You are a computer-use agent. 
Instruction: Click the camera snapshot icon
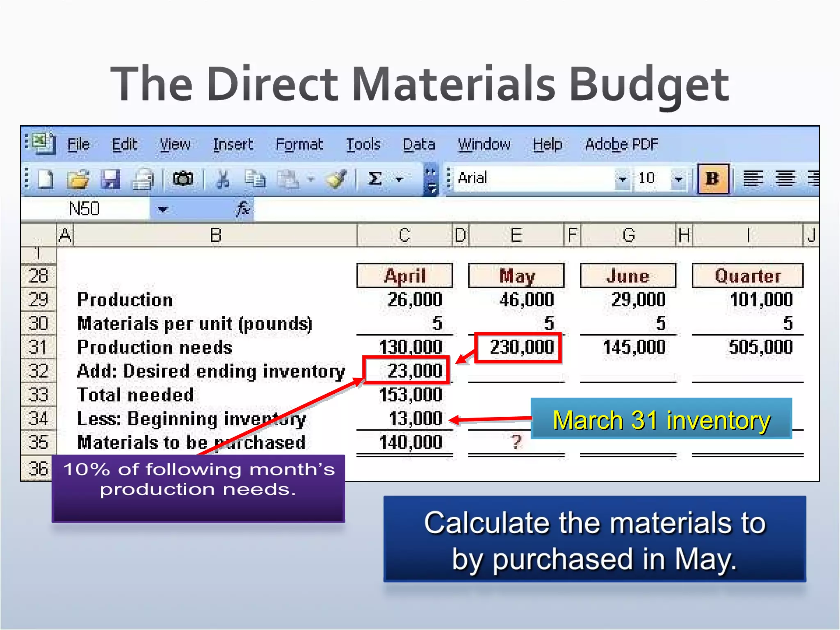click(183, 179)
